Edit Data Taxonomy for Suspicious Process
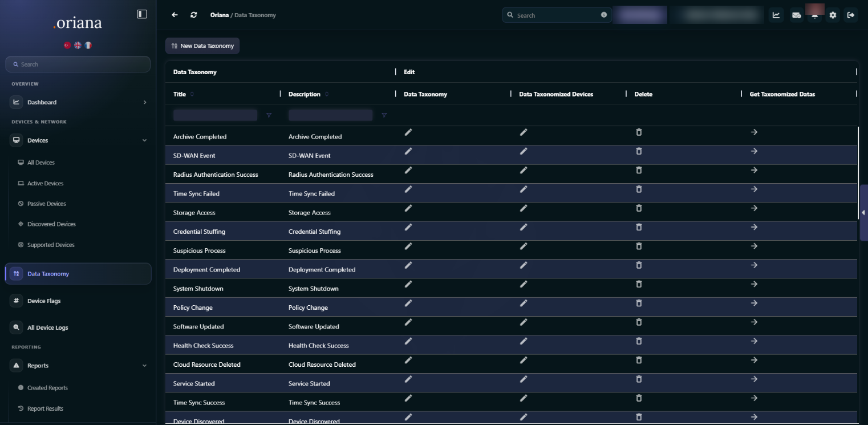 (408, 246)
